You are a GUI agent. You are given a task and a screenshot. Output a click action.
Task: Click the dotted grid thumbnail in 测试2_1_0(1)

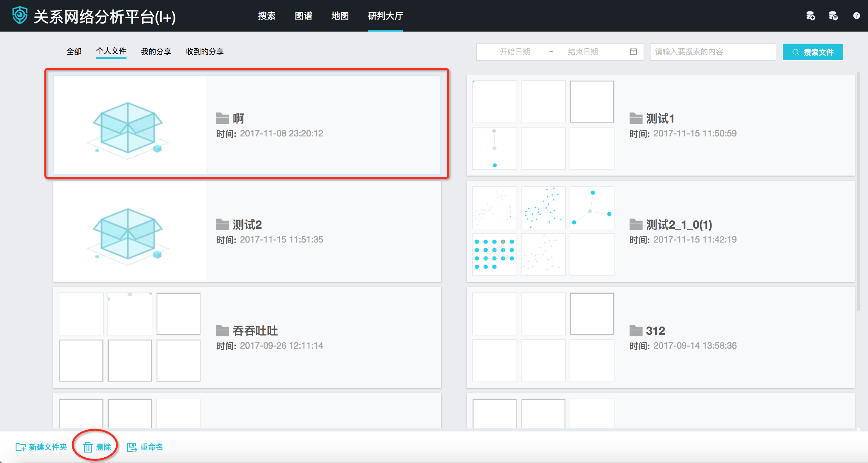coord(494,254)
